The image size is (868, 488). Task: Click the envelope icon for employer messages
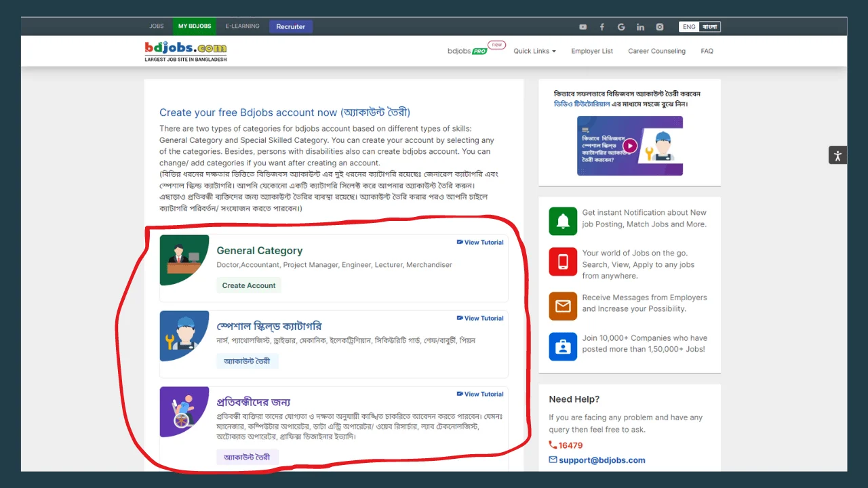[x=563, y=306]
